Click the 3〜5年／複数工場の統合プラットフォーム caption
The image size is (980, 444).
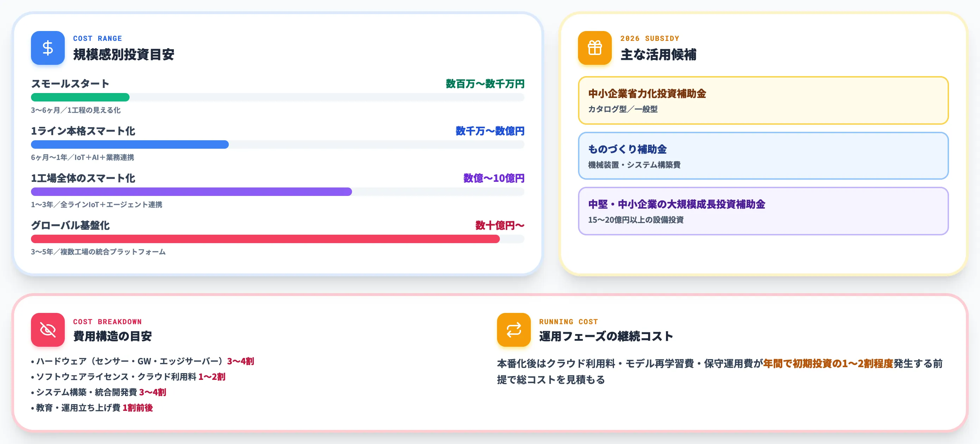click(x=98, y=252)
